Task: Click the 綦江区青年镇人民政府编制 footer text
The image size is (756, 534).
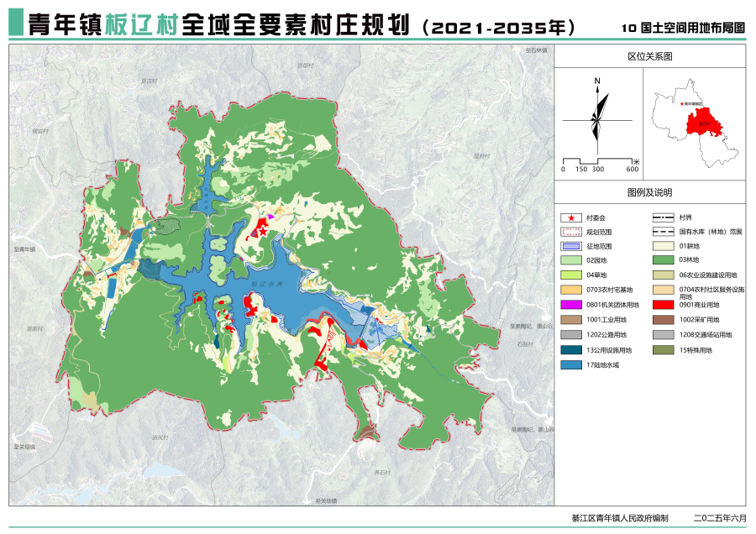Action: (x=619, y=519)
